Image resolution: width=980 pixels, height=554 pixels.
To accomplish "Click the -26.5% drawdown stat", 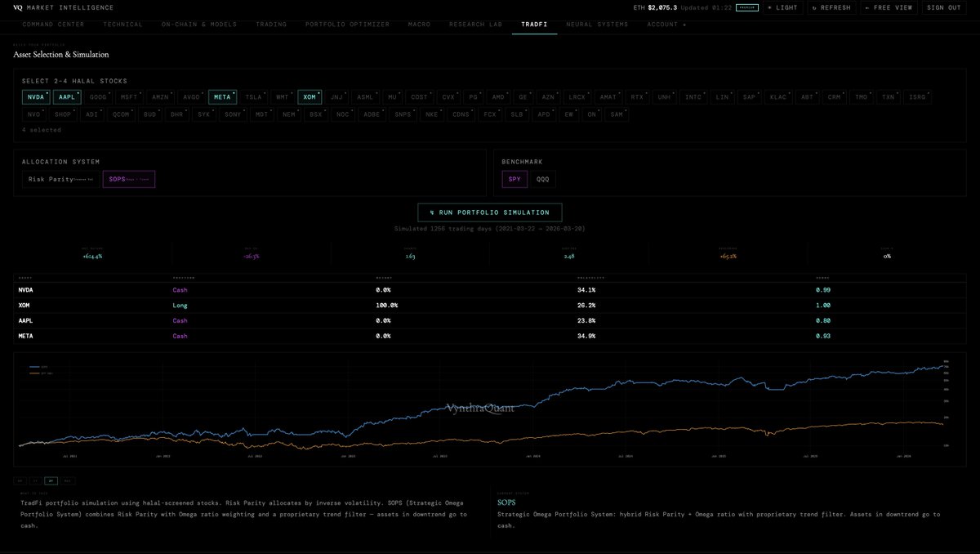I will pos(252,256).
